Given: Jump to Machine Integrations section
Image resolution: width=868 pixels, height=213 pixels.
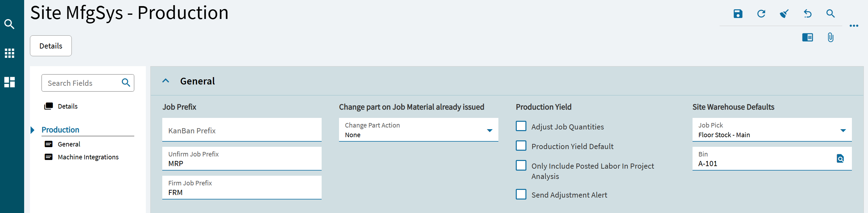Looking at the screenshot, I should 88,157.
